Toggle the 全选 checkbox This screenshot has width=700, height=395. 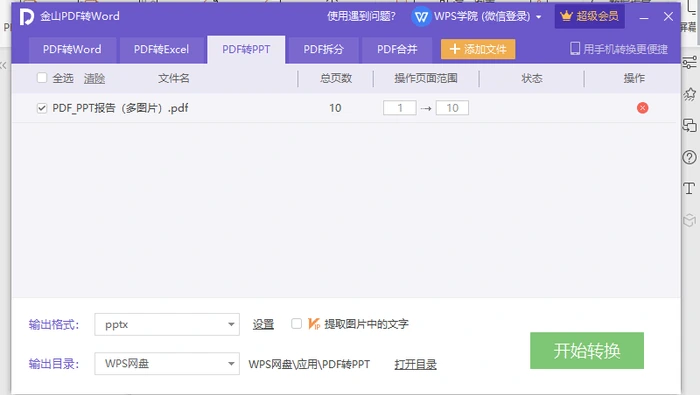click(x=42, y=78)
